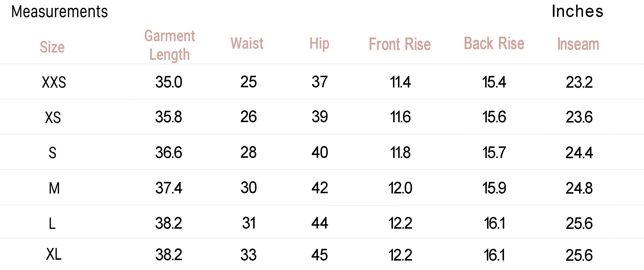This screenshot has width=644, height=270.
Task: Select the M size row label
Action: [x=54, y=188]
